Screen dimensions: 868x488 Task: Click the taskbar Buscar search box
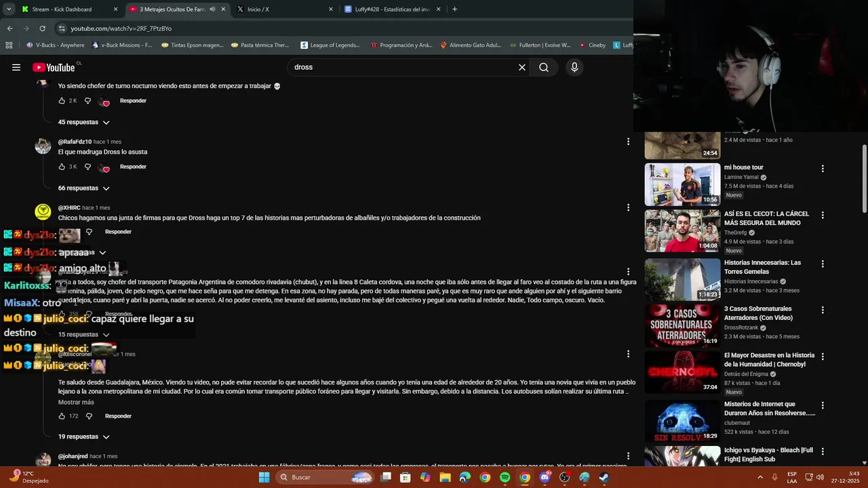tap(326, 477)
